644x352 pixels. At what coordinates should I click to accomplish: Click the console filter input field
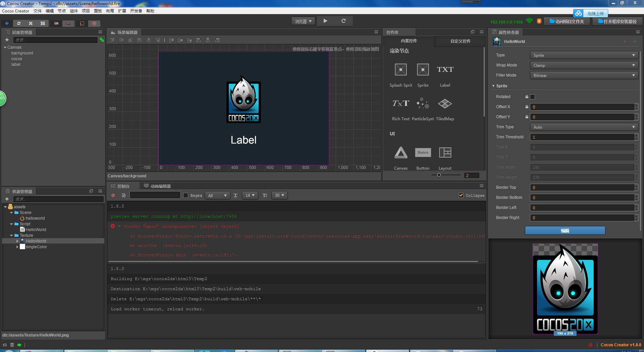click(155, 195)
